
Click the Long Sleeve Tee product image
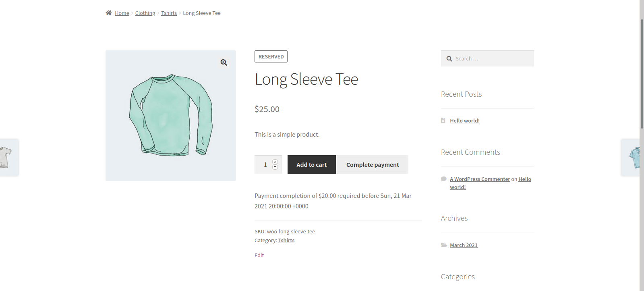pyautogui.click(x=170, y=116)
